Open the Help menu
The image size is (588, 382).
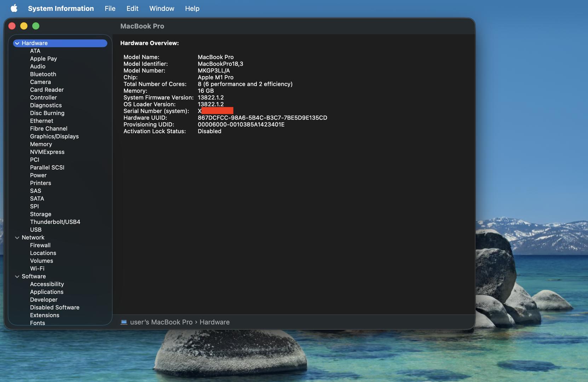tap(192, 8)
